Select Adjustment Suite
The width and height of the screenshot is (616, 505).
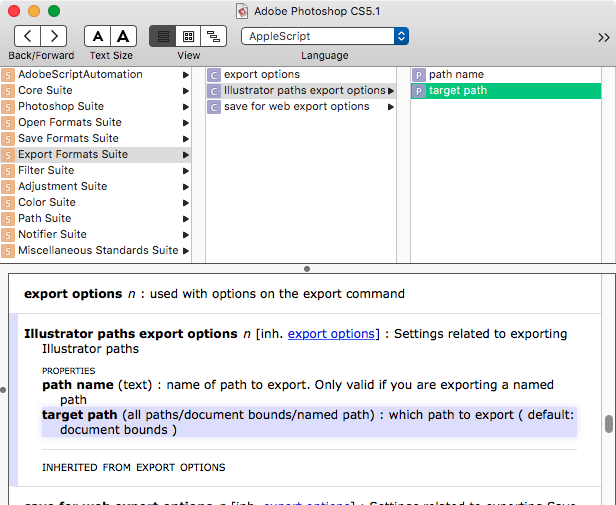[x=95, y=186]
